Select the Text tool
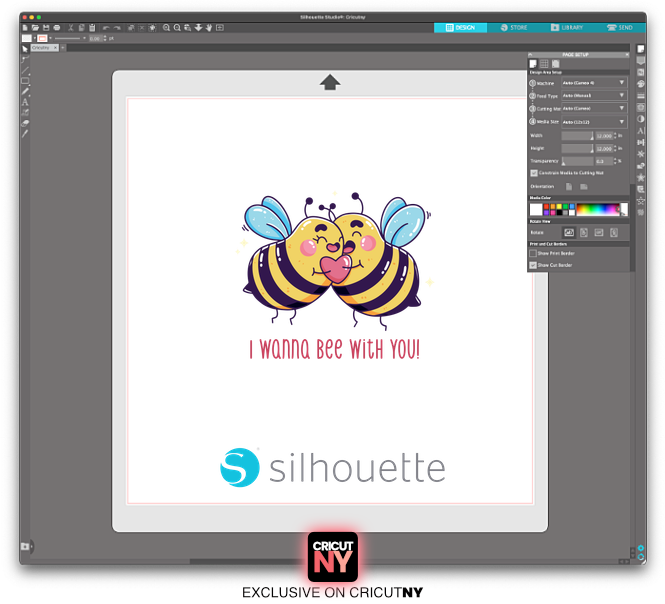The image size is (665, 604). coord(25,102)
